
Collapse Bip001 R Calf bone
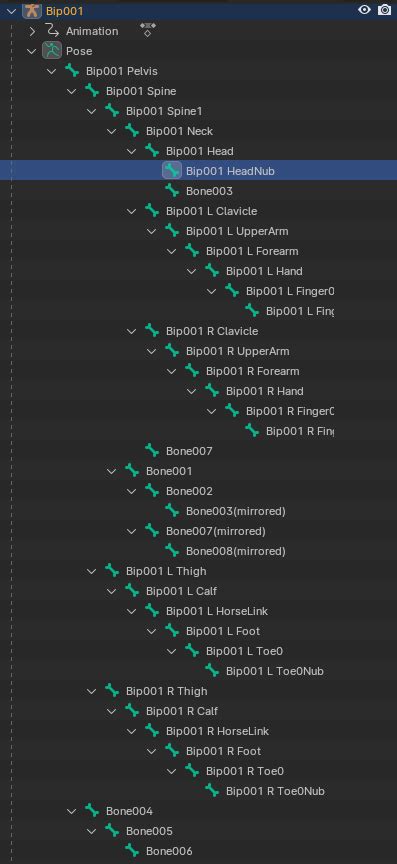pos(112,710)
